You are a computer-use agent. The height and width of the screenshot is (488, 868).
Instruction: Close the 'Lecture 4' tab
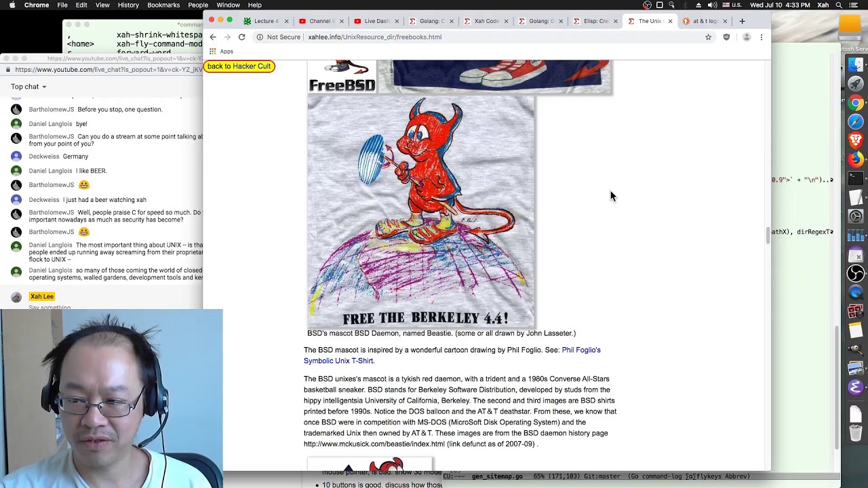tap(287, 21)
